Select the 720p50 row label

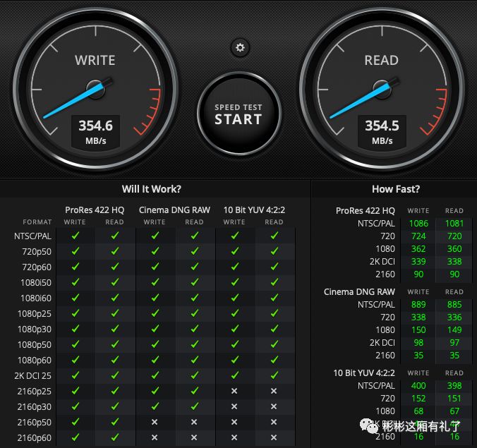pos(37,252)
